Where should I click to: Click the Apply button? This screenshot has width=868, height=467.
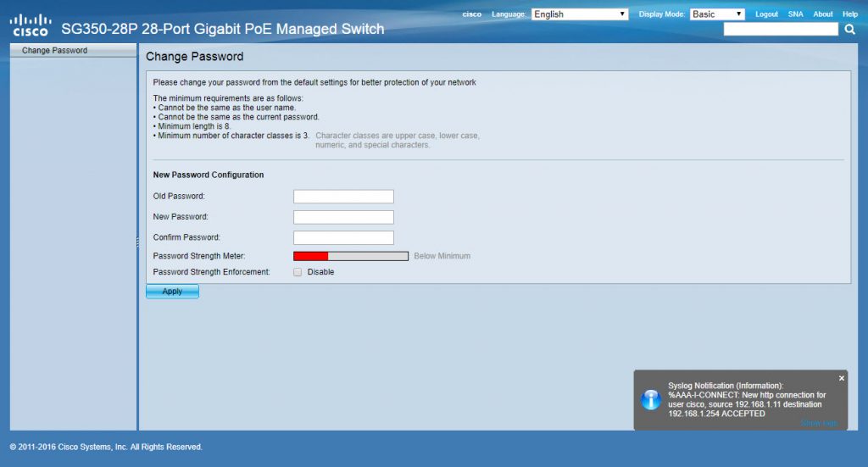point(172,292)
